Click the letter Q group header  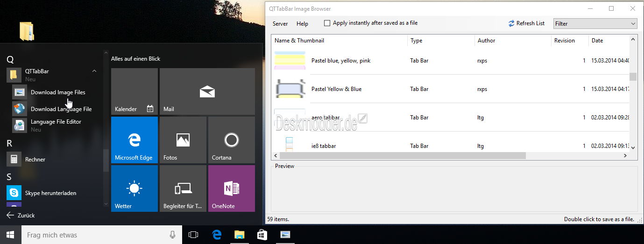click(x=10, y=59)
